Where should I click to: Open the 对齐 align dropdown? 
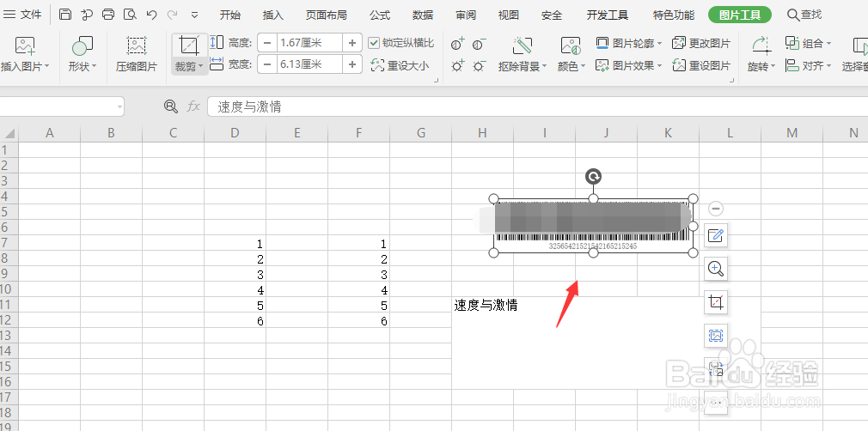click(808, 66)
